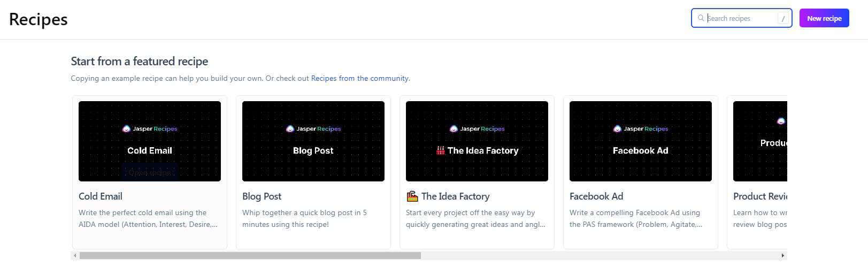Click the Recipes page heading
This screenshot has height=274, width=868.
[x=39, y=19]
